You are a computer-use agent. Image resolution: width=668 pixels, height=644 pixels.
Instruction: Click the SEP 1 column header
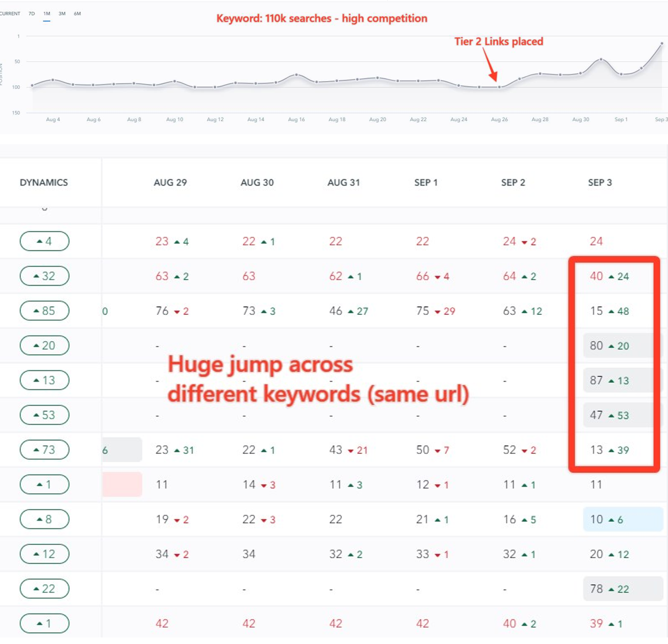coord(426,182)
